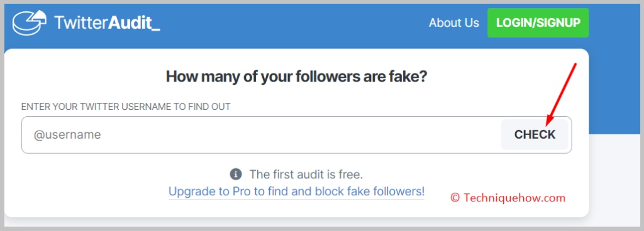
Task: Click the info icon beside free audit notice
Action: tap(235, 174)
